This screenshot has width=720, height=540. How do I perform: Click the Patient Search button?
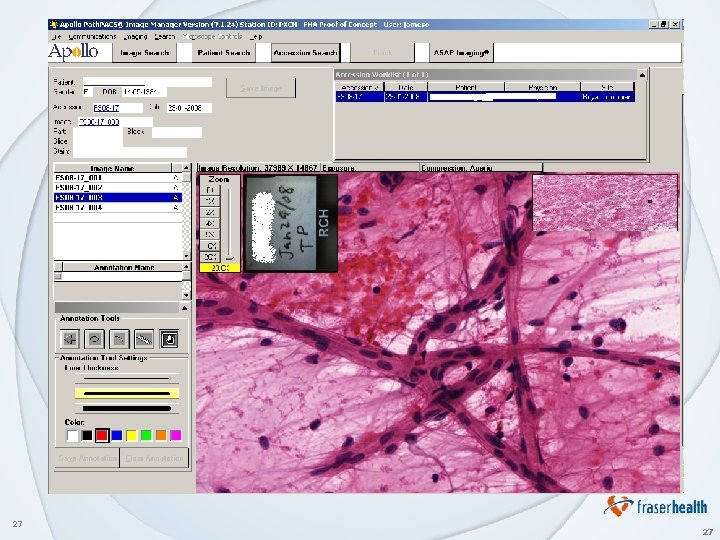point(224,53)
